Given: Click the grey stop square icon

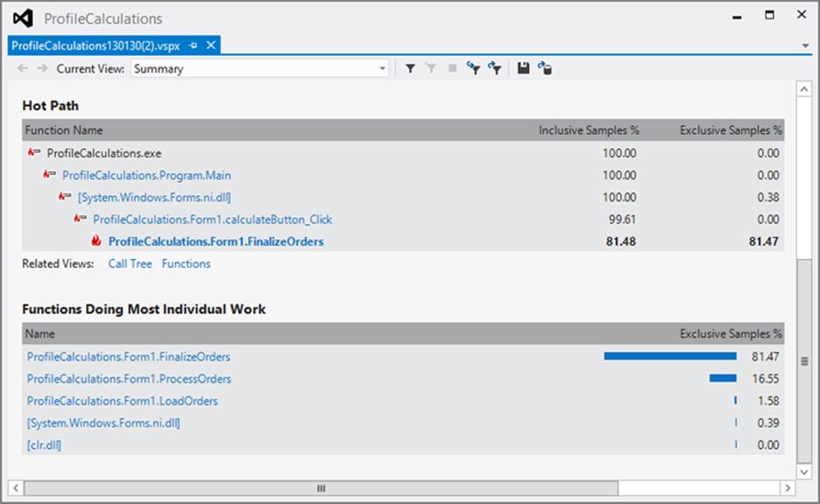Looking at the screenshot, I should click(452, 68).
